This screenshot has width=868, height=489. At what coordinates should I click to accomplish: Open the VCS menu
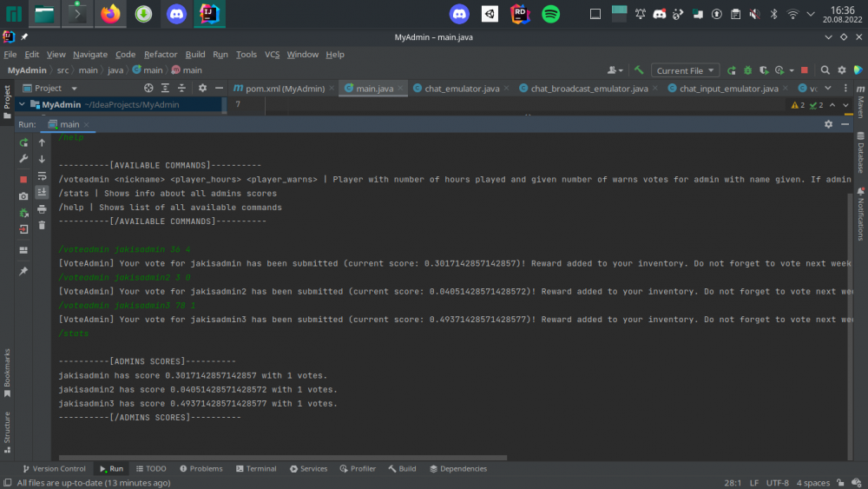[x=272, y=54]
